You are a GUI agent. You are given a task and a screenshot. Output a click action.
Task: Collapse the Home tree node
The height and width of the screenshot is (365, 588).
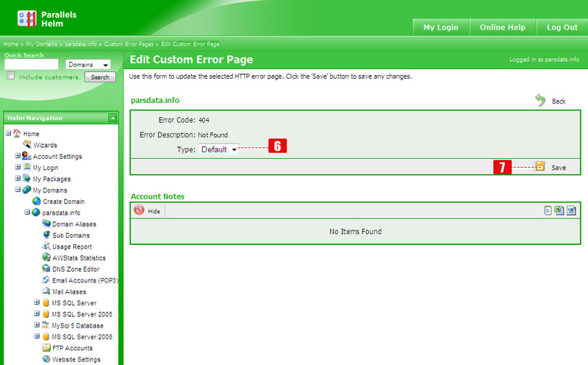click(8, 133)
